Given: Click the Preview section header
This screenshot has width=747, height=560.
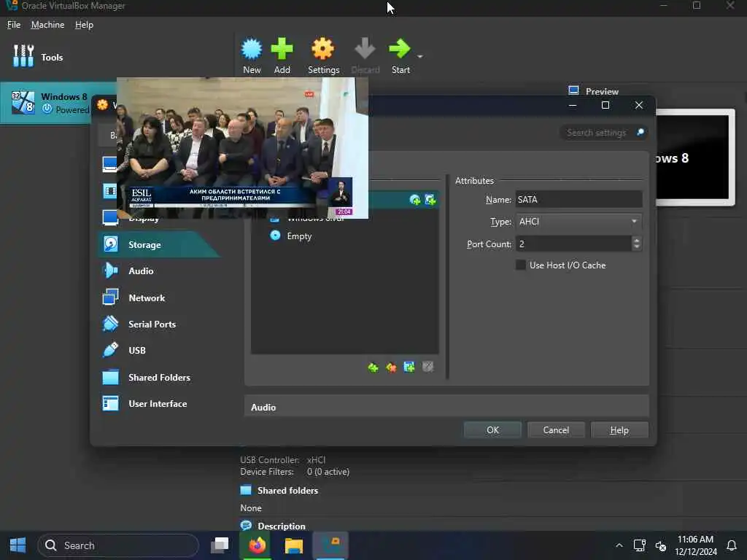Looking at the screenshot, I should [602, 91].
